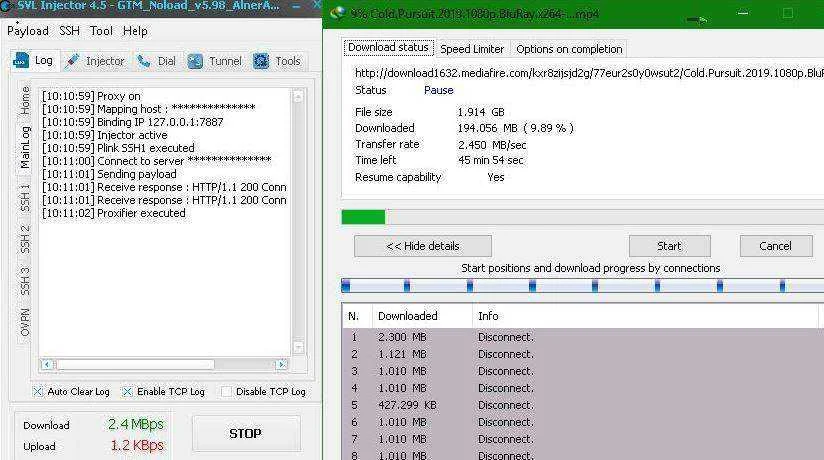Click the log horizontal scrollbar thumb

click(135, 364)
